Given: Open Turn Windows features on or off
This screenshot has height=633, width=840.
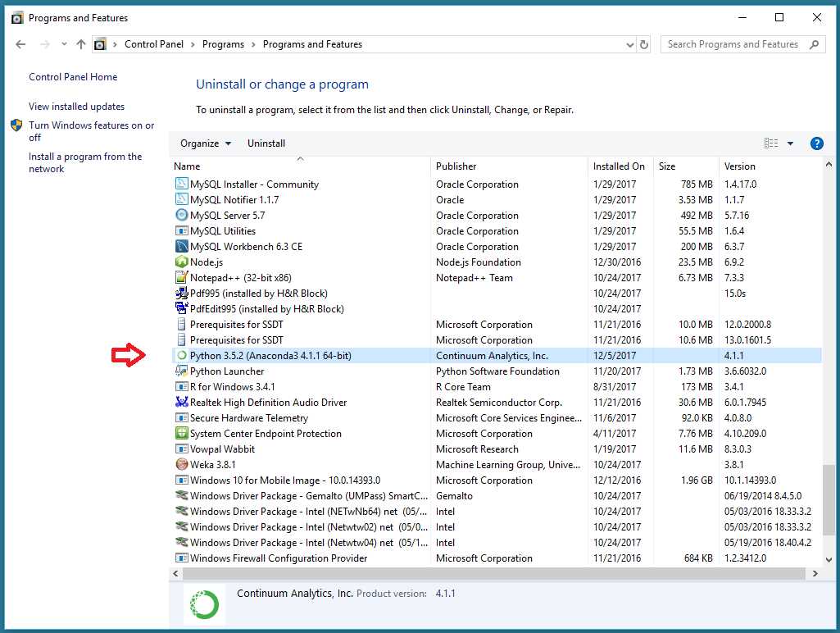Looking at the screenshot, I should [91, 131].
